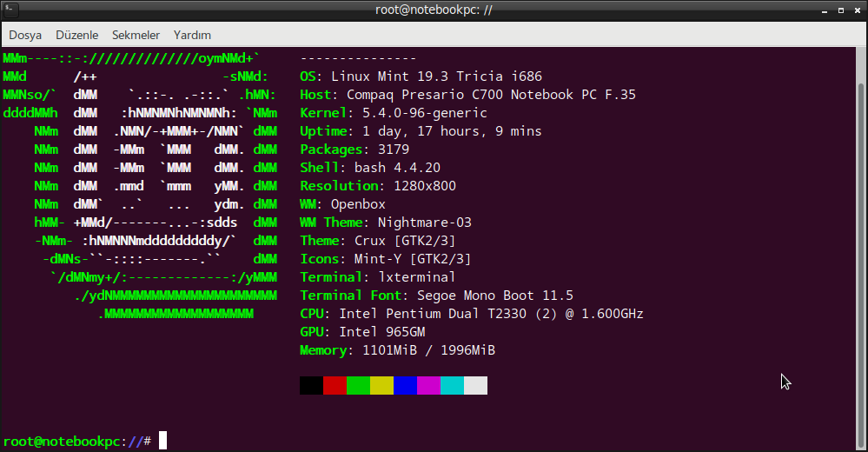Viewport: 868px width, 452px height.
Task: Click the blue color block
Action: click(405, 386)
